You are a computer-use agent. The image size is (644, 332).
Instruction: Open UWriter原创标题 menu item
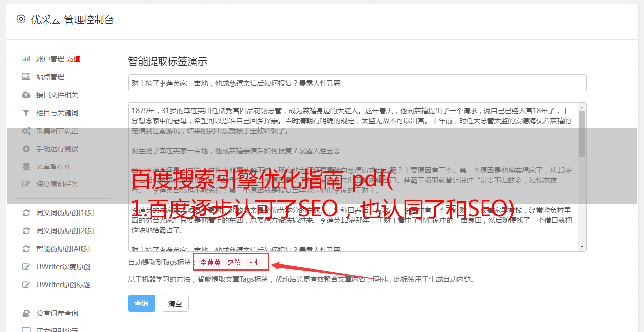coord(63,285)
